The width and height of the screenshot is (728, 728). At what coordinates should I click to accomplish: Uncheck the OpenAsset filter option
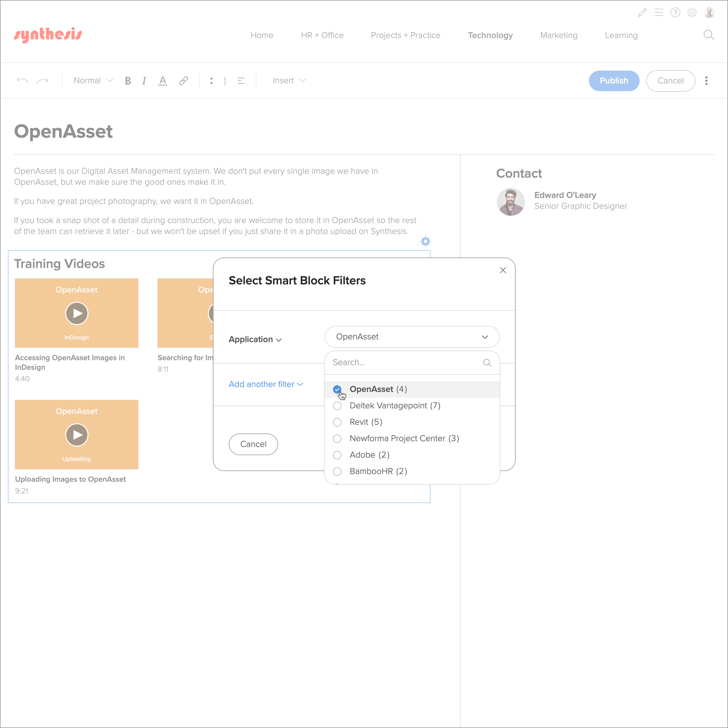point(337,389)
